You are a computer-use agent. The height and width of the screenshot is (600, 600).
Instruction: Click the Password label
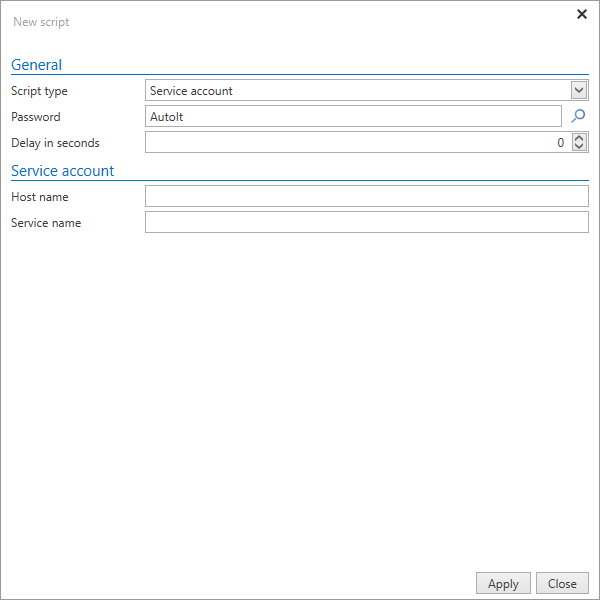click(36, 117)
